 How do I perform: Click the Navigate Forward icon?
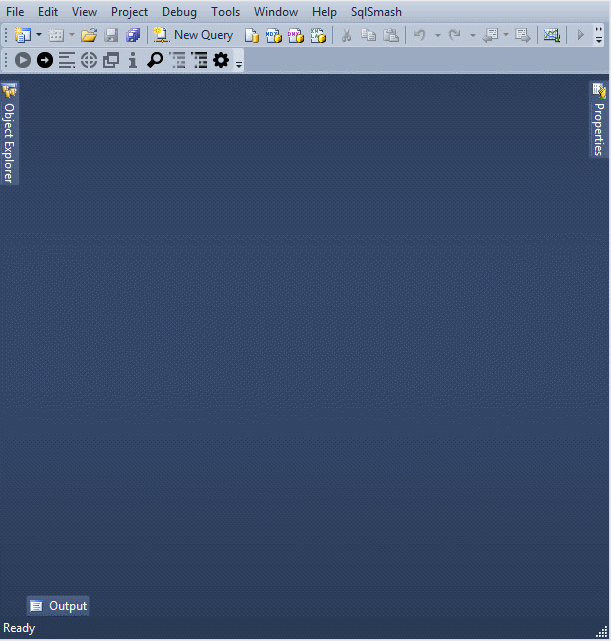pos(523,36)
